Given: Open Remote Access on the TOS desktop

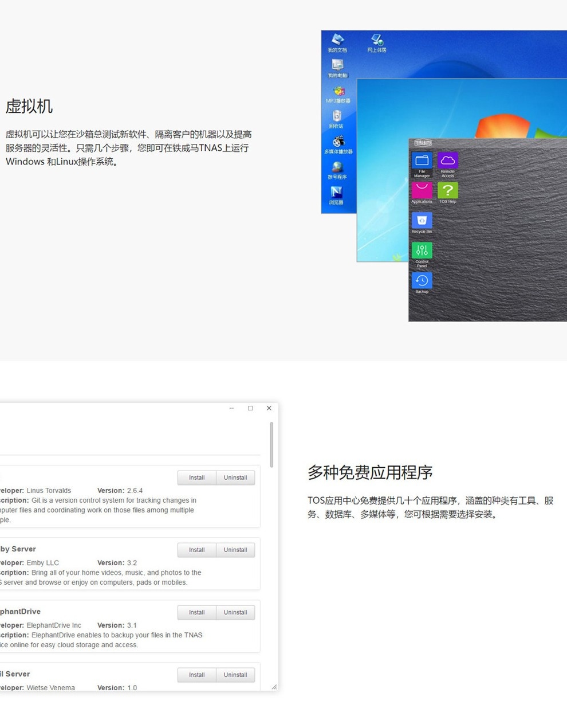Looking at the screenshot, I should [448, 165].
